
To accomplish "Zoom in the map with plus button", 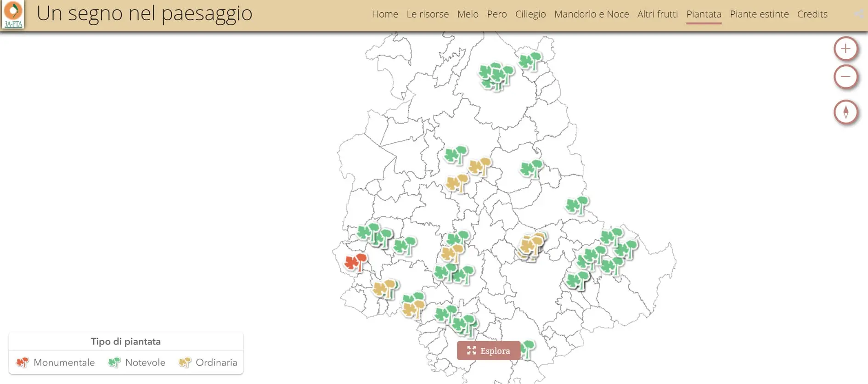I will pos(845,49).
